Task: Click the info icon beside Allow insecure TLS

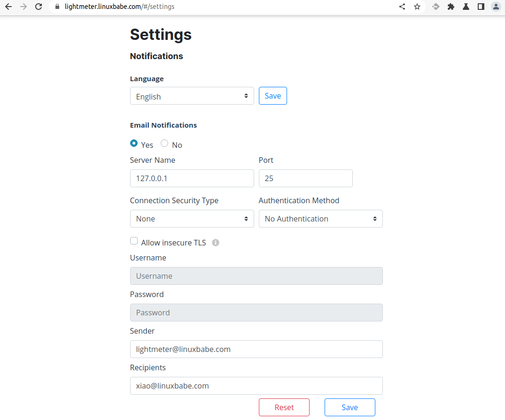Action: point(216,243)
